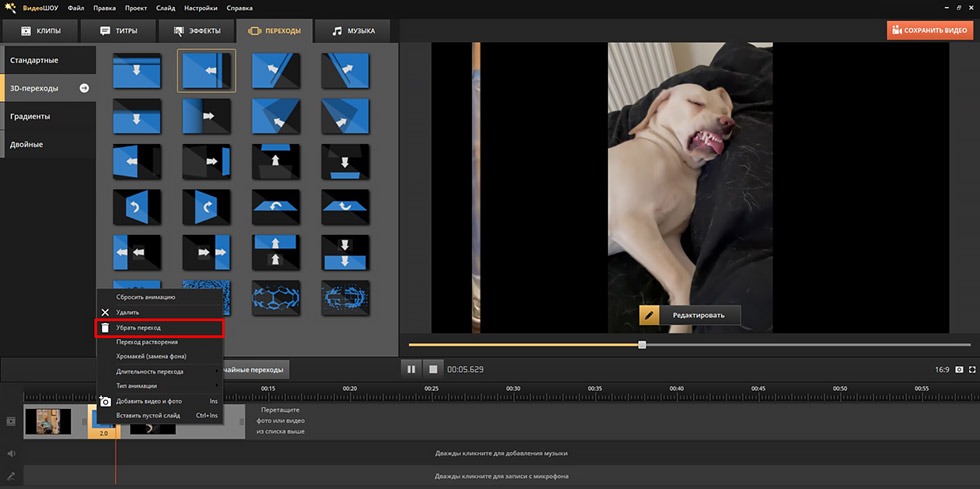
Task: Click the microphone track icon
Action: click(x=11, y=476)
